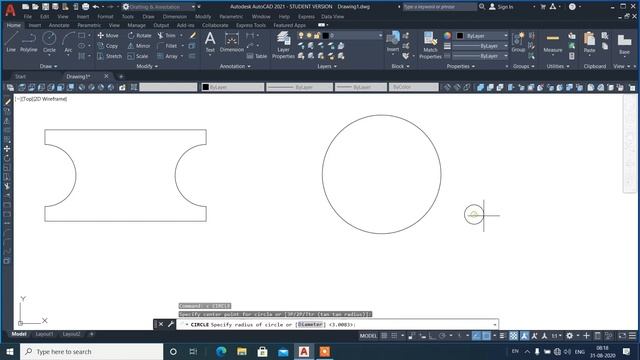This screenshot has height=360, width=640.
Task: Toggle ortho mode in status bar
Action: (x=432, y=336)
